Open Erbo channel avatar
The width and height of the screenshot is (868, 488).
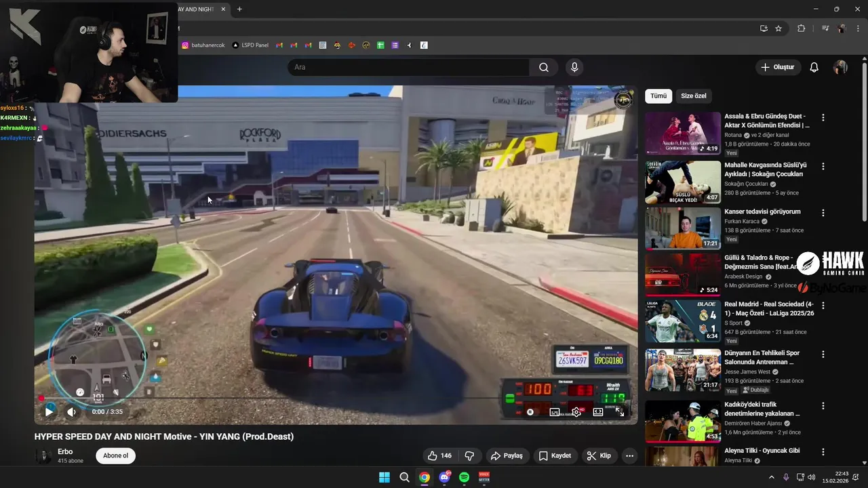click(44, 456)
